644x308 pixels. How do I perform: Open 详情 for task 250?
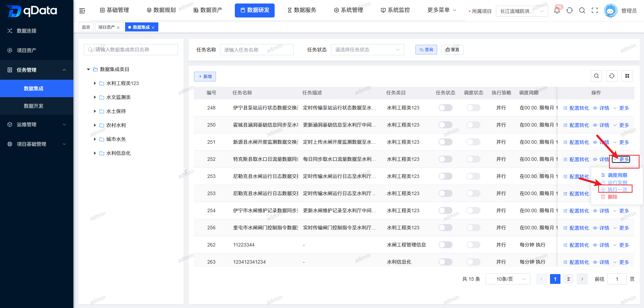point(601,125)
